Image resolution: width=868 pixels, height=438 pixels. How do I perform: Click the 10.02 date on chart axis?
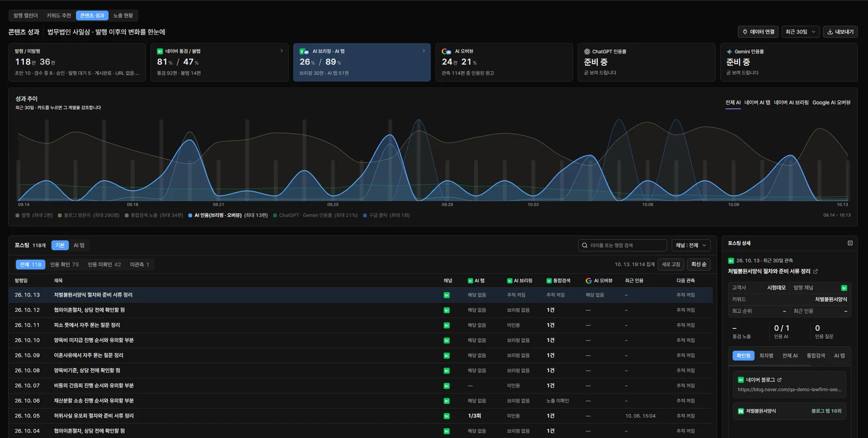(533, 204)
